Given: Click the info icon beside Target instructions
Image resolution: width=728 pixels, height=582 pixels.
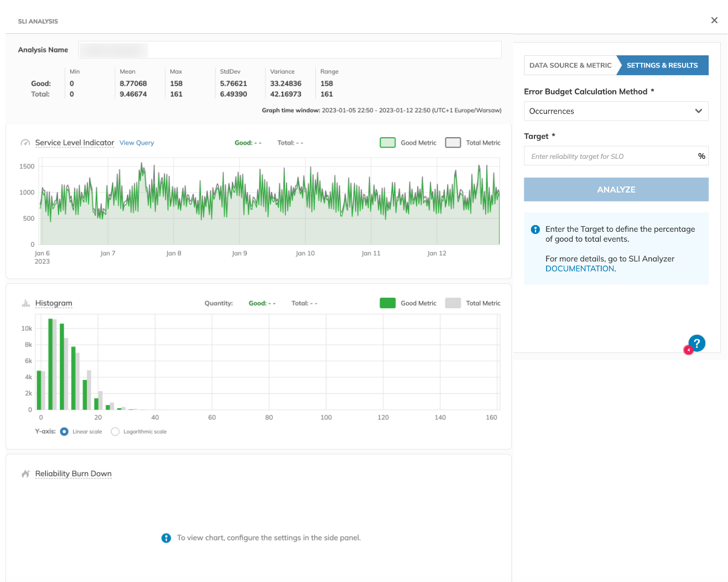Looking at the screenshot, I should 535,230.
